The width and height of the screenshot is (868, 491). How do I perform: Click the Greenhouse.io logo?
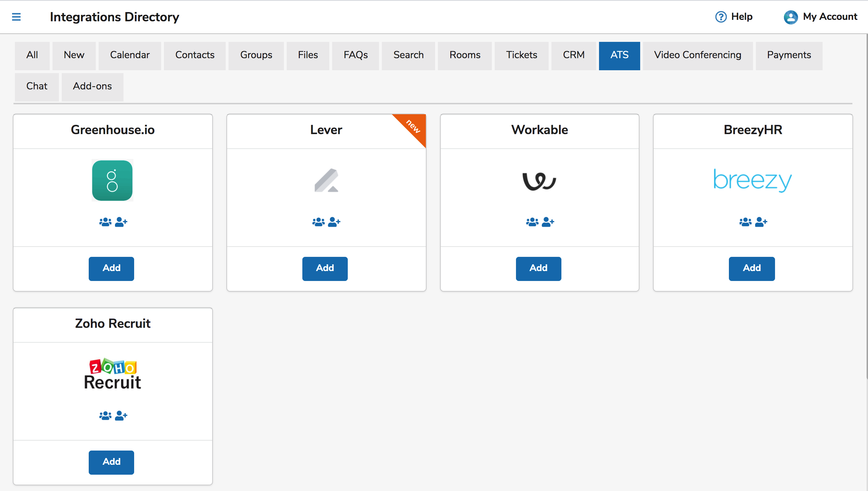(x=112, y=181)
